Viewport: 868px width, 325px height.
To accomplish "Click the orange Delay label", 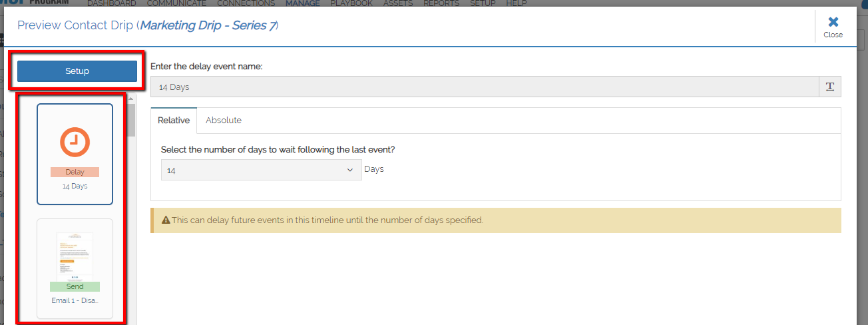I will click(x=75, y=172).
